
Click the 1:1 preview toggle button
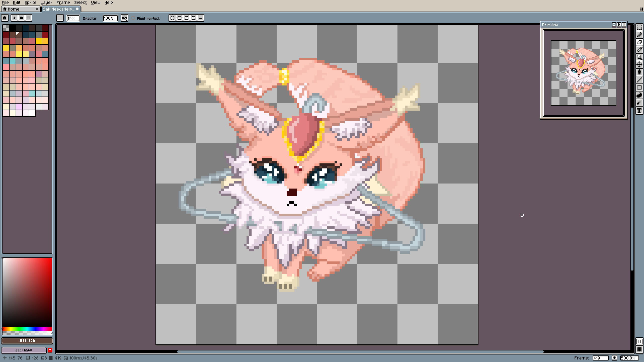point(639,342)
